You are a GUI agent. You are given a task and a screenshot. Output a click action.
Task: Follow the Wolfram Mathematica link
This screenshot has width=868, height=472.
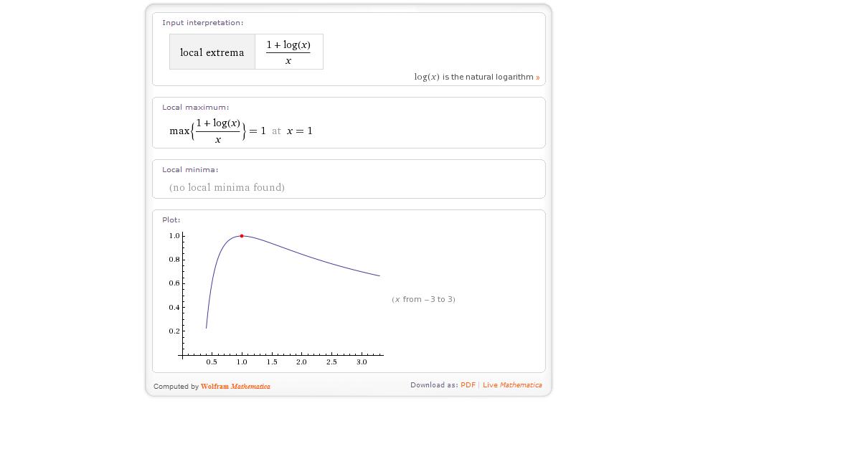[x=235, y=387]
